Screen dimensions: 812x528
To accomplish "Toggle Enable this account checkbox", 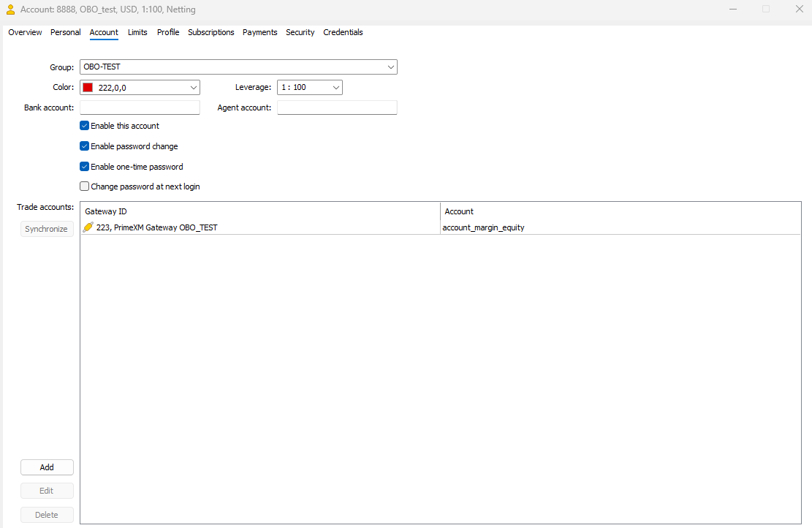I will click(84, 125).
